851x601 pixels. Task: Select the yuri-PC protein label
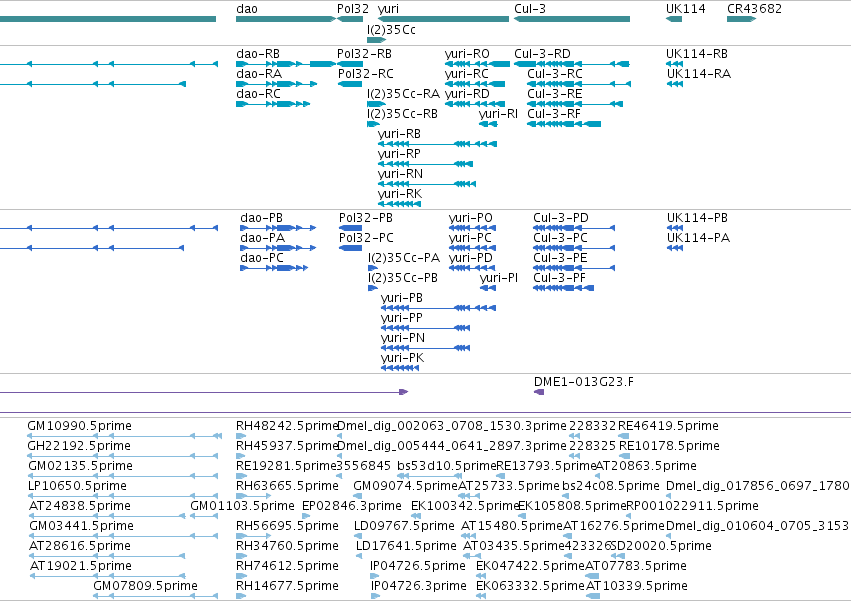(x=470, y=238)
